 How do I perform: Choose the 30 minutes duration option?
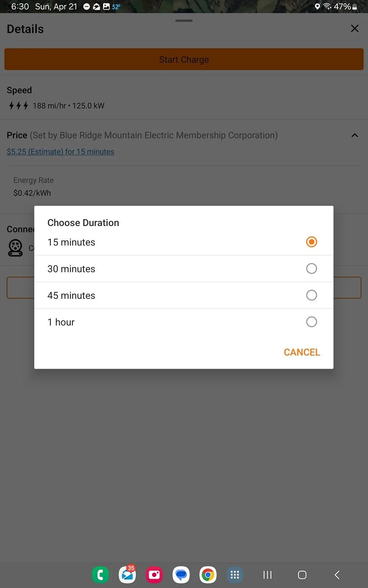coord(184,269)
